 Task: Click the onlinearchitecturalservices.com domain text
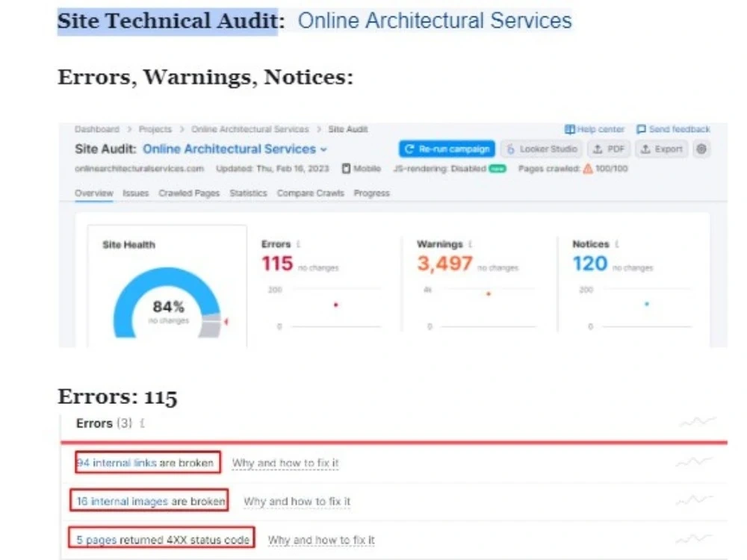click(x=139, y=169)
